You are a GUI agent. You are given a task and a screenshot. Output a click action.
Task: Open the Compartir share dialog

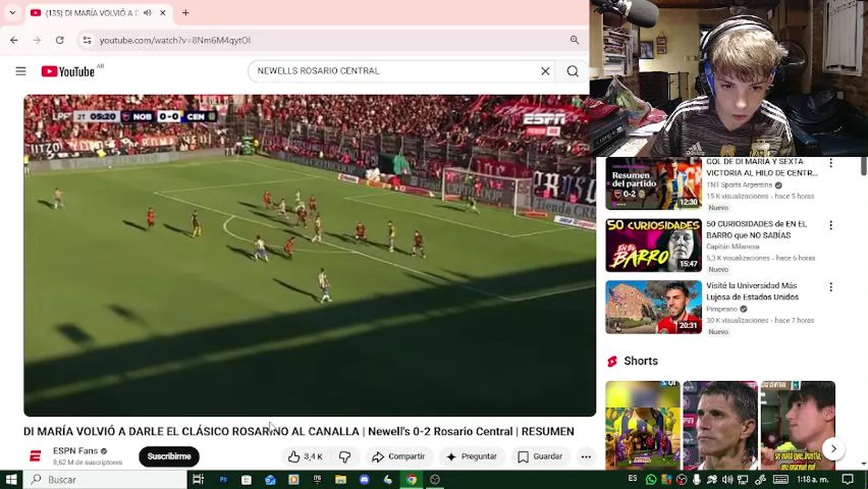tap(399, 456)
